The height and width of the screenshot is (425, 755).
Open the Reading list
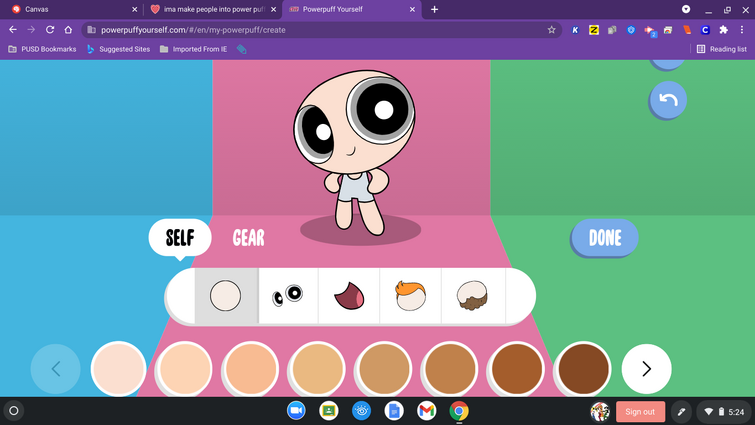[722, 49]
